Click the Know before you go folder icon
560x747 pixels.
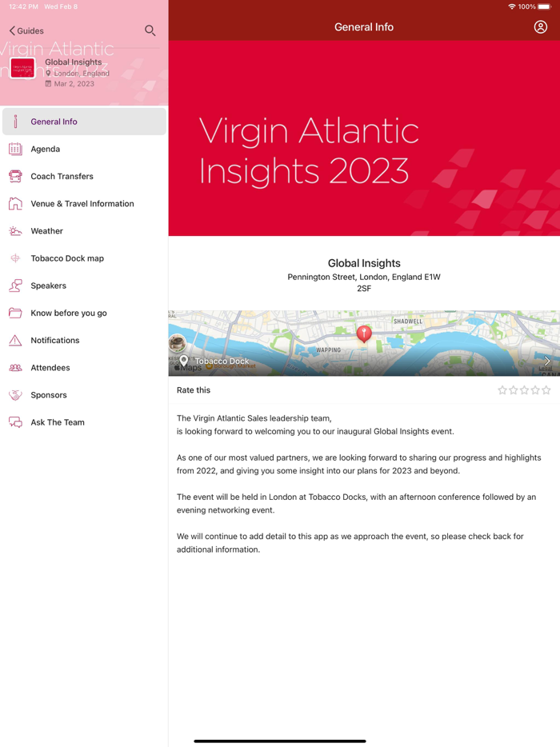pos(15,313)
